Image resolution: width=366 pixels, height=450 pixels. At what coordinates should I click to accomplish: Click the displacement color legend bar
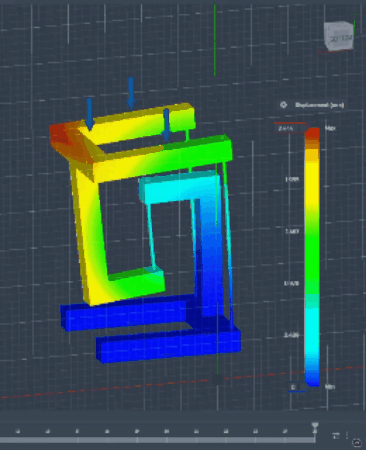[x=312, y=257]
